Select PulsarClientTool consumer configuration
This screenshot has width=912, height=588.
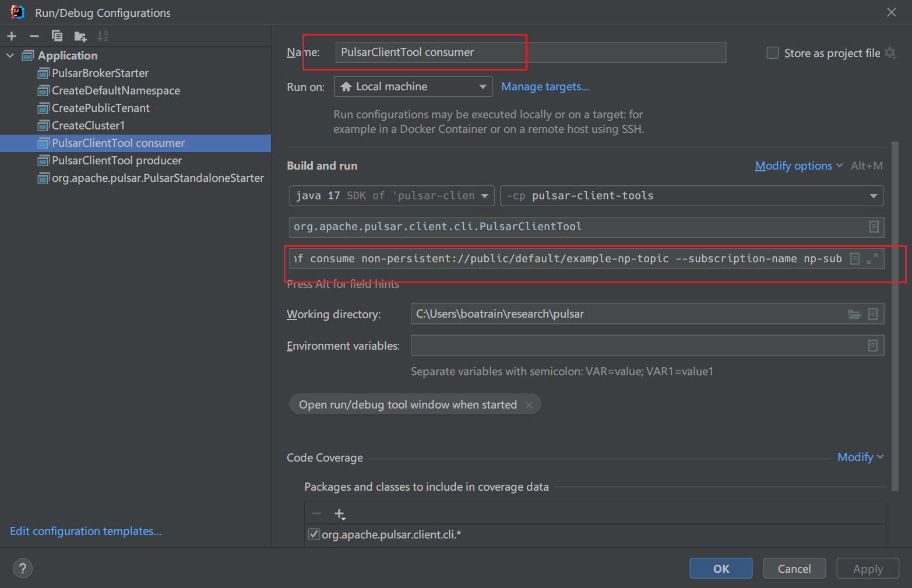pyautogui.click(x=118, y=143)
